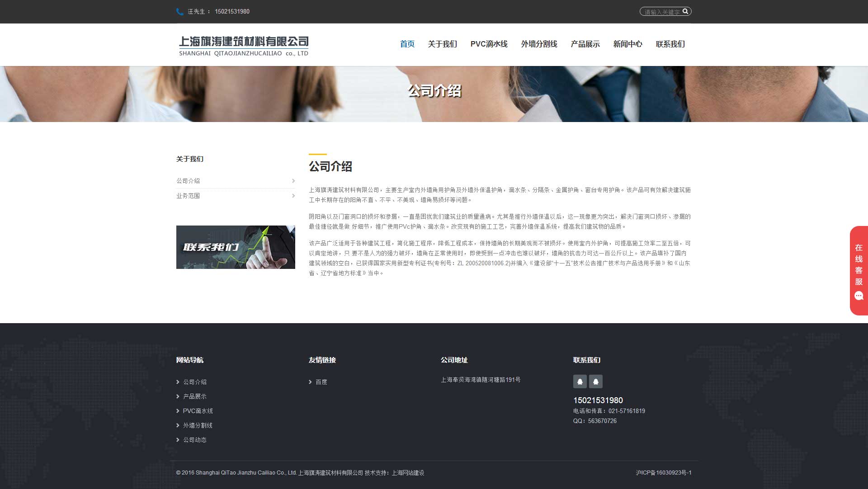Click the 上海网站建设 tech support link
Viewport: 868px width, 489px height.
click(x=408, y=473)
